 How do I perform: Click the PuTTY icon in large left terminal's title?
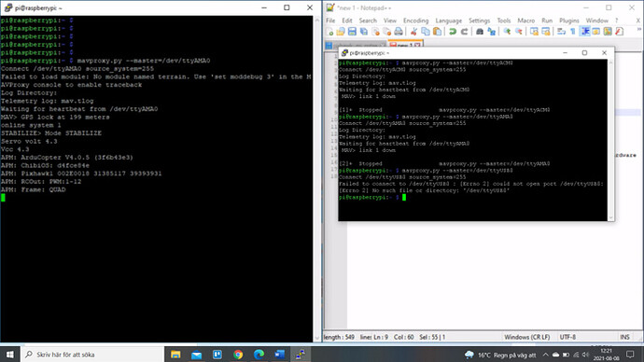coord(7,7)
